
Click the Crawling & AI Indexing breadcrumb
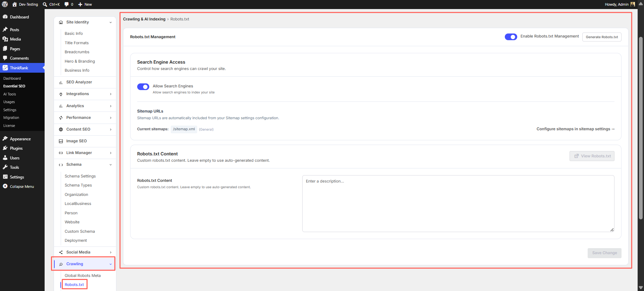point(144,19)
